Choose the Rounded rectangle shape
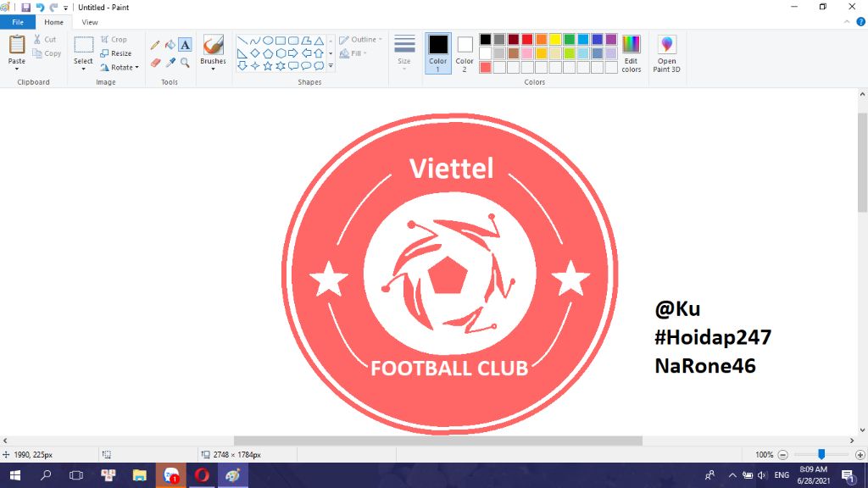This screenshot has height=488, width=868. point(293,41)
